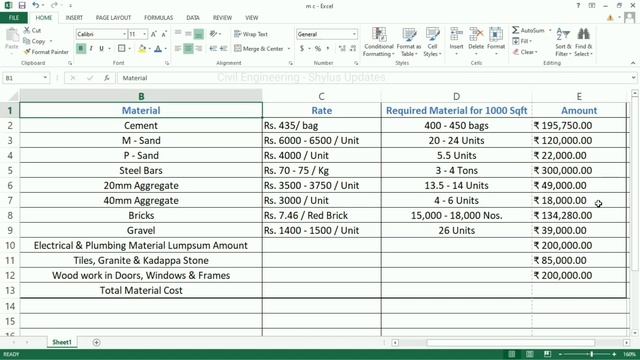Screen dimensions: 640x360
Task: Undo the last action
Action: [36, 5]
